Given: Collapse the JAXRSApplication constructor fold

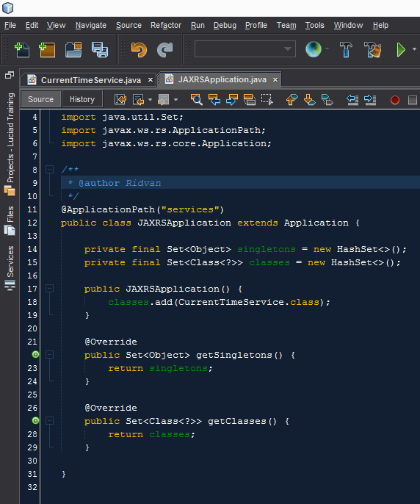Looking at the screenshot, I should coord(49,289).
